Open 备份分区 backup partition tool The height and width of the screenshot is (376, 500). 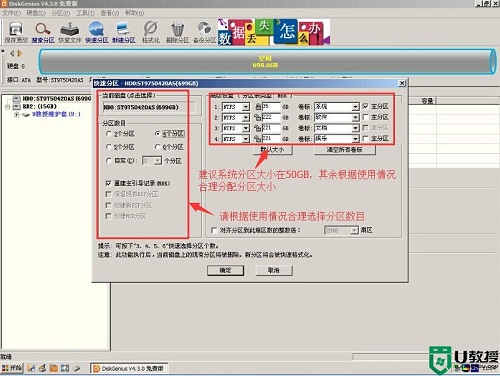(x=204, y=32)
